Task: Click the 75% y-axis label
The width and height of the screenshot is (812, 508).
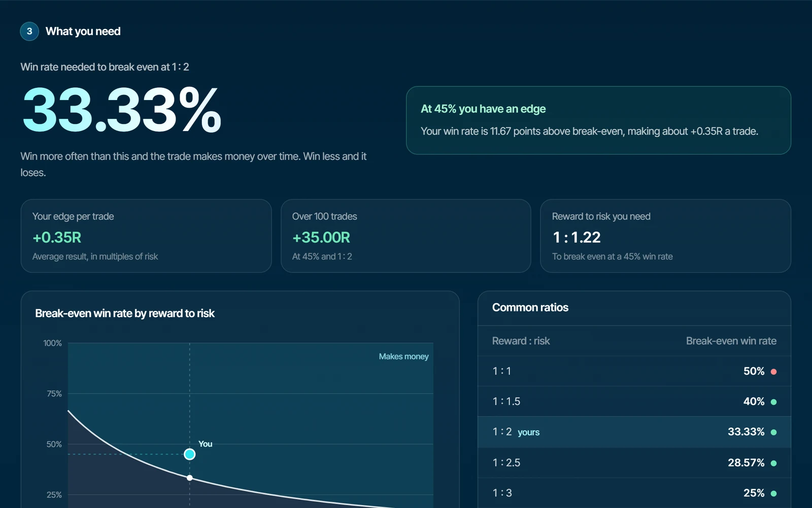Action: [x=54, y=394]
